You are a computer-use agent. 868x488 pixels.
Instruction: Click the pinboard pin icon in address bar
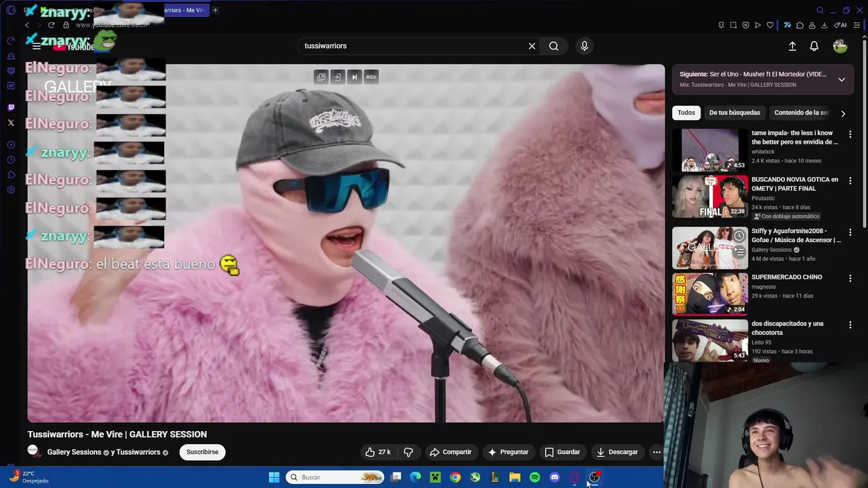(x=721, y=25)
